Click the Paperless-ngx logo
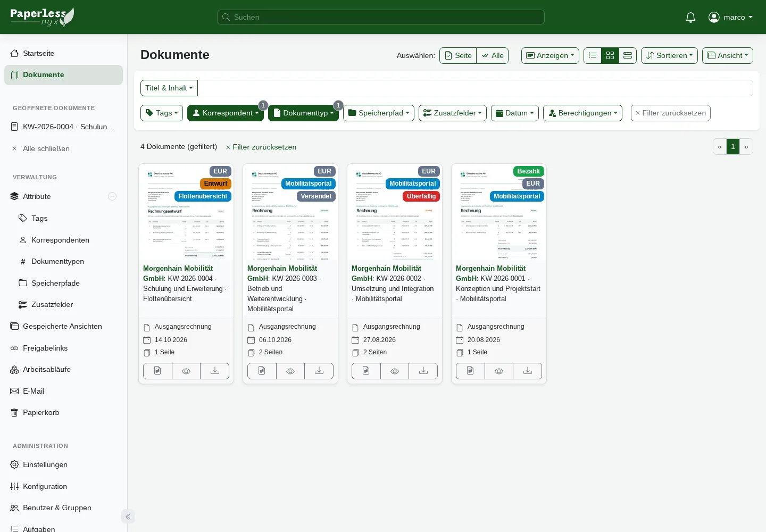This screenshot has width=766, height=532. tap(42, 17)
